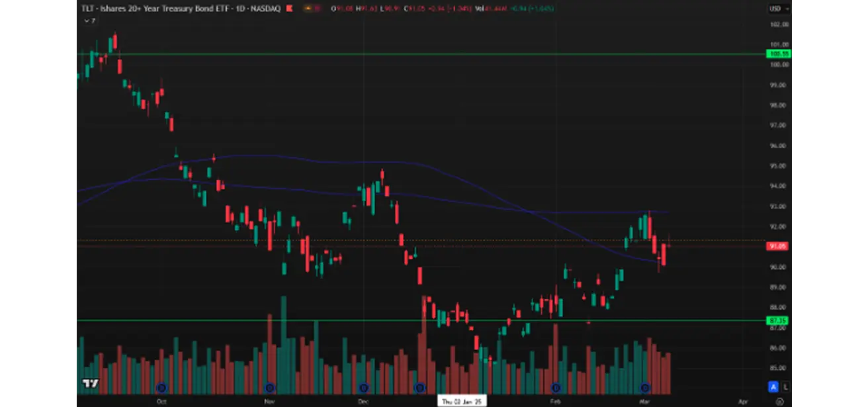Viewport: 868px width, 407px height.
Task: Open the dividend marker above Mar
Action: 646,388
